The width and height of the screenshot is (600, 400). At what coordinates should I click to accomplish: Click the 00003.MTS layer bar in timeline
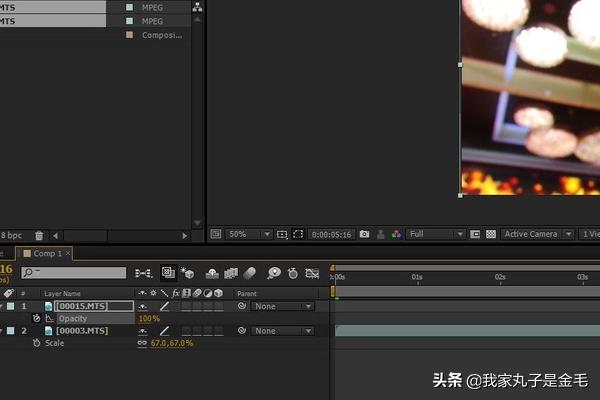click(467, 331)
